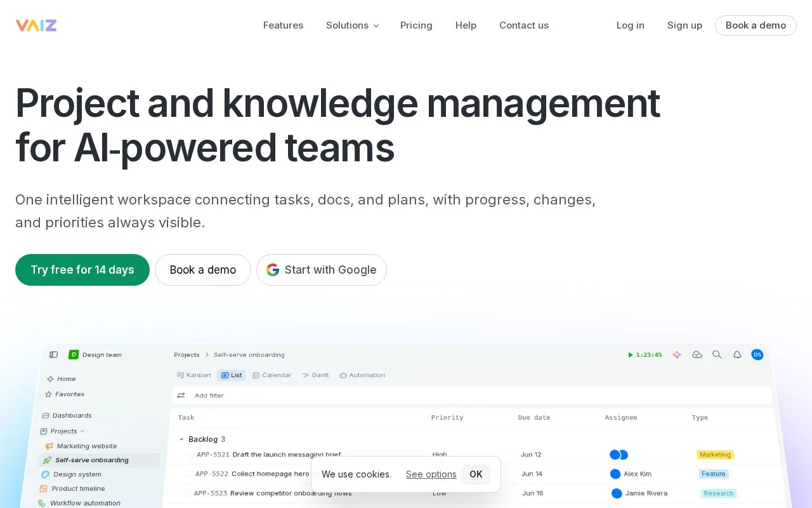Click the cloud sync icon
This screenshot has height=508, width=812.
click(697, 355)
